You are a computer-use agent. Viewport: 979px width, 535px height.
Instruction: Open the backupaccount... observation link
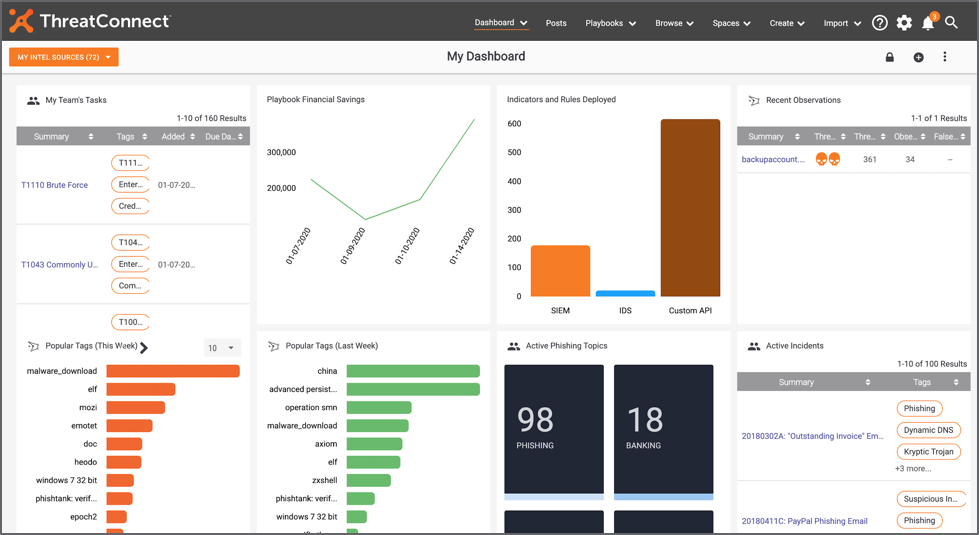point(773,159)
